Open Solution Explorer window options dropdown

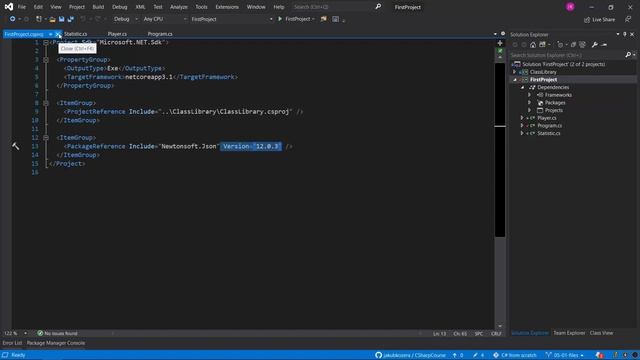pos(618,34)
